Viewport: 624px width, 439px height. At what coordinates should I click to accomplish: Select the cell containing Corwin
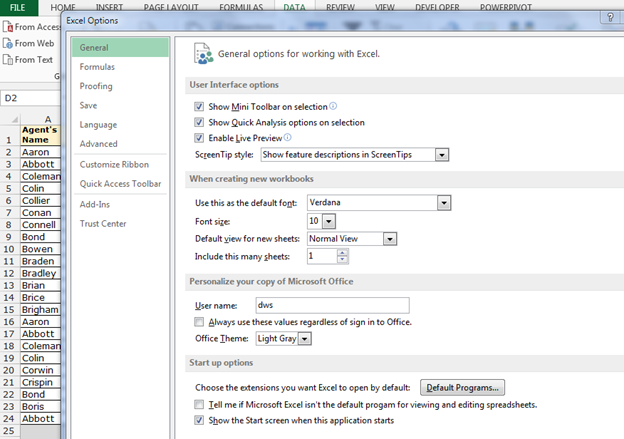pyautogui.click(x=41, y=370)
